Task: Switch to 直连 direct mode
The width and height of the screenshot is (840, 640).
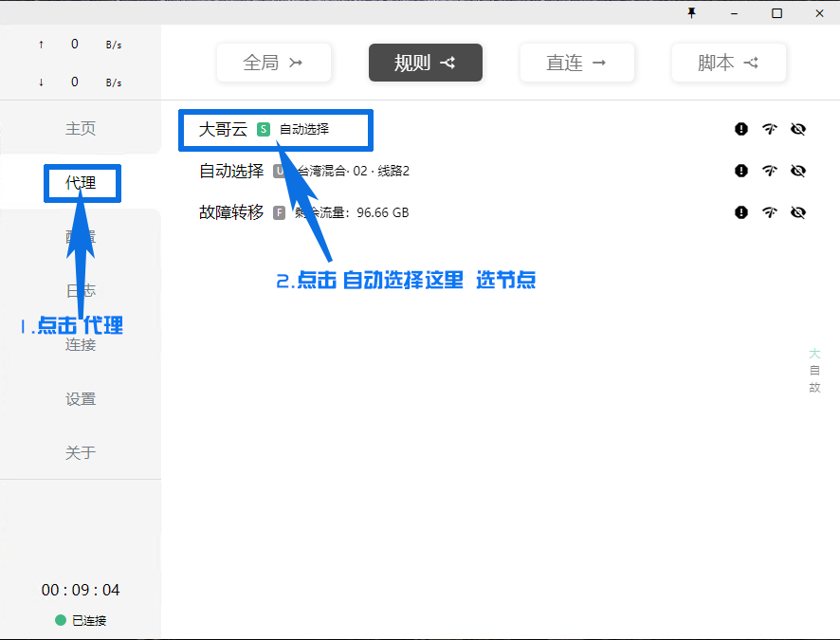Action: click(576, 63)
